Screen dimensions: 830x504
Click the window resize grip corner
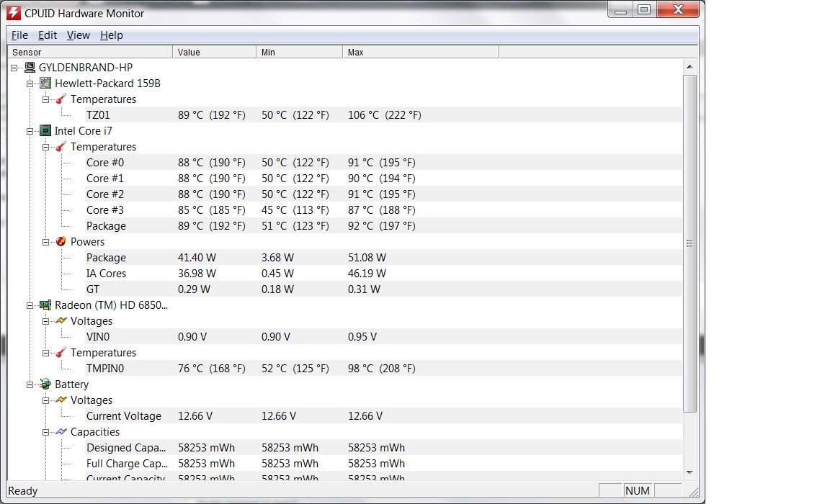[693, 492]
